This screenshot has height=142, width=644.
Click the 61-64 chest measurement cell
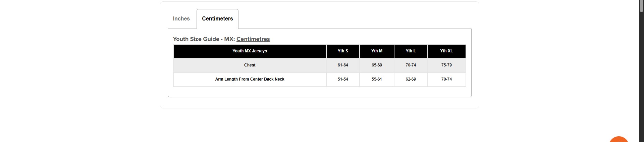343,65
